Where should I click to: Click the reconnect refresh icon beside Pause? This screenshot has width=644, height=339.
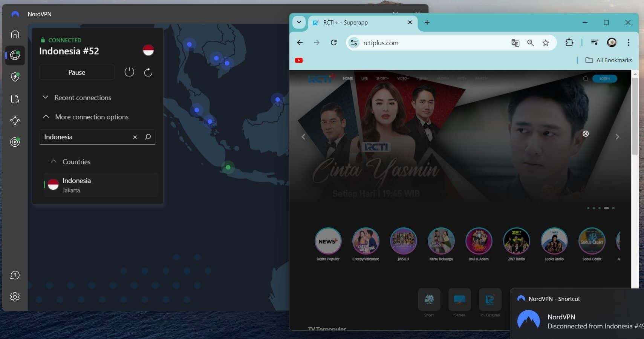click(x=148, y=72)
